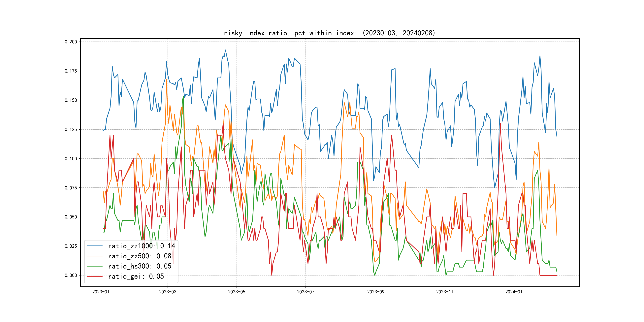Click the green ratio_hs300 legend line
This screenshot has height=322, width=644.
point(95,266)
